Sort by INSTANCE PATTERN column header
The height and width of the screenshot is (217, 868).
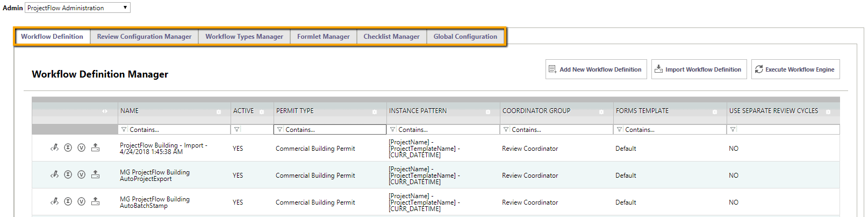click(x=418, y=111)
